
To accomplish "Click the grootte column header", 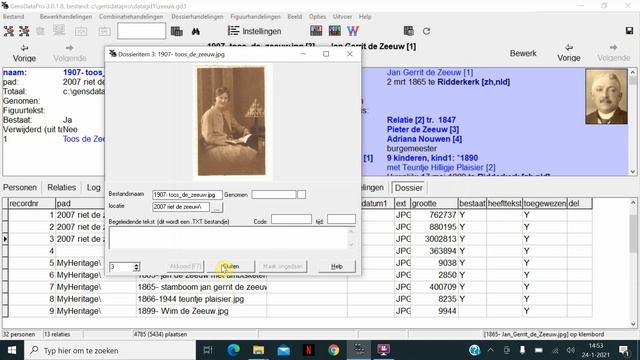I will click(x=433, y=203).
